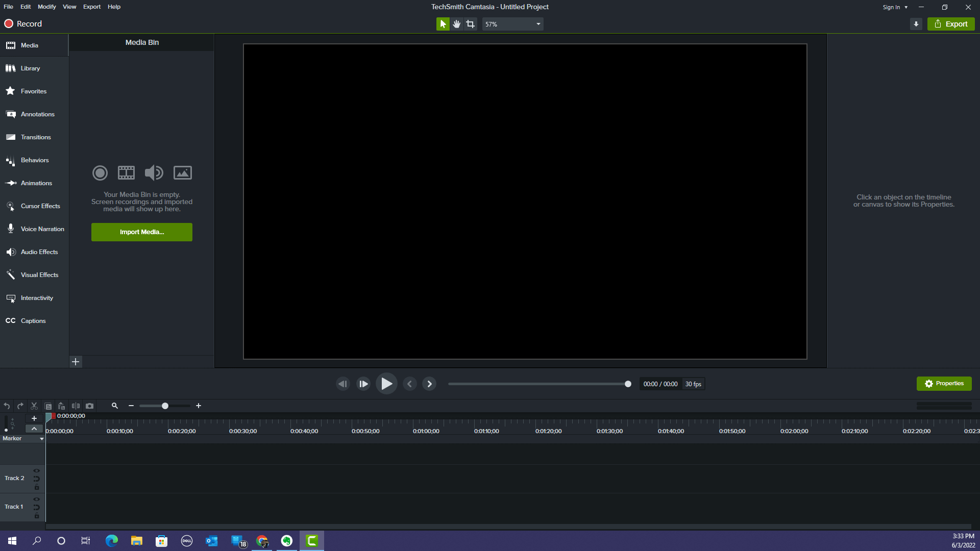980x551 pixels.
Task: Click the Split clip icon in timeline toolbar
Action: [x=76, y=406]
